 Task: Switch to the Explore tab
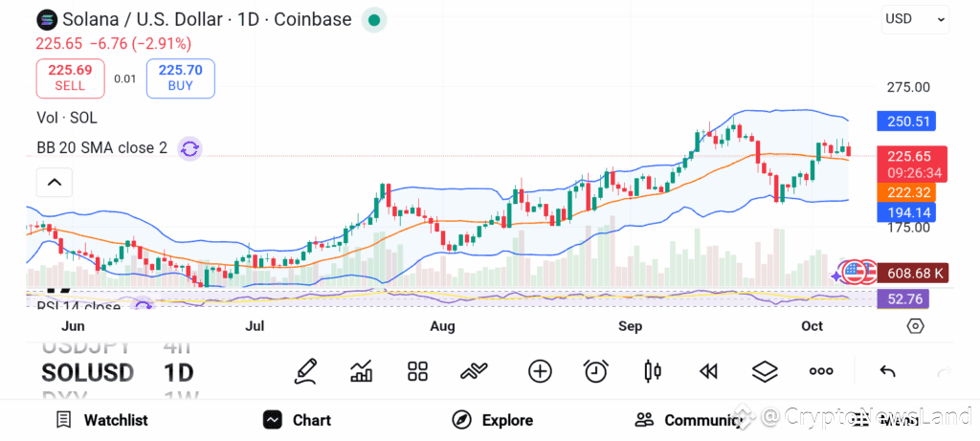point(493,420)
